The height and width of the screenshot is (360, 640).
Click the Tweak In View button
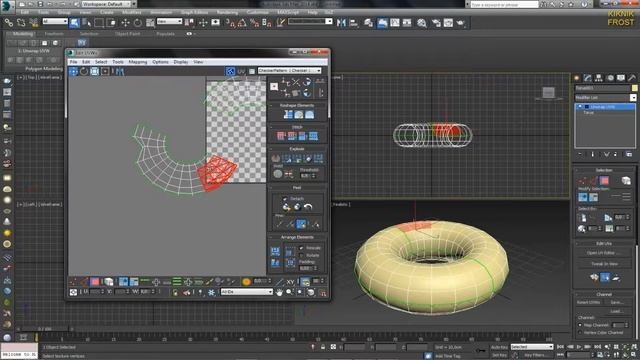(x=604, y=264)
